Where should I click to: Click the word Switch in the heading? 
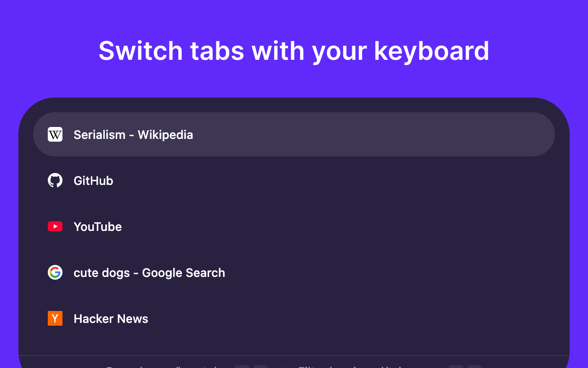point(140,51)
